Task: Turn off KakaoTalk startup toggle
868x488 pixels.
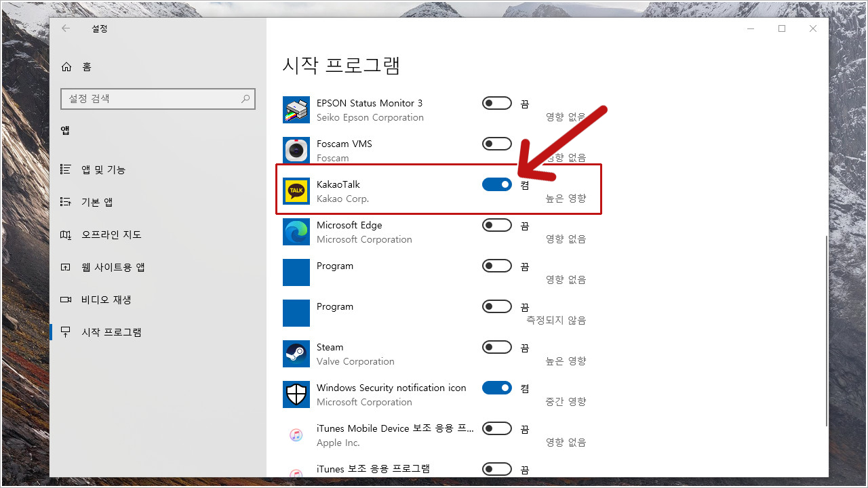Action: click(x=497, y=184)
